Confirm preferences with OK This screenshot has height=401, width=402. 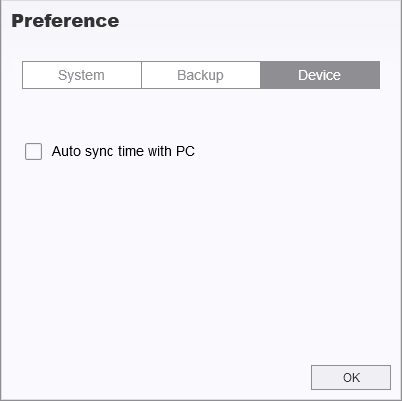coord(351,377)
